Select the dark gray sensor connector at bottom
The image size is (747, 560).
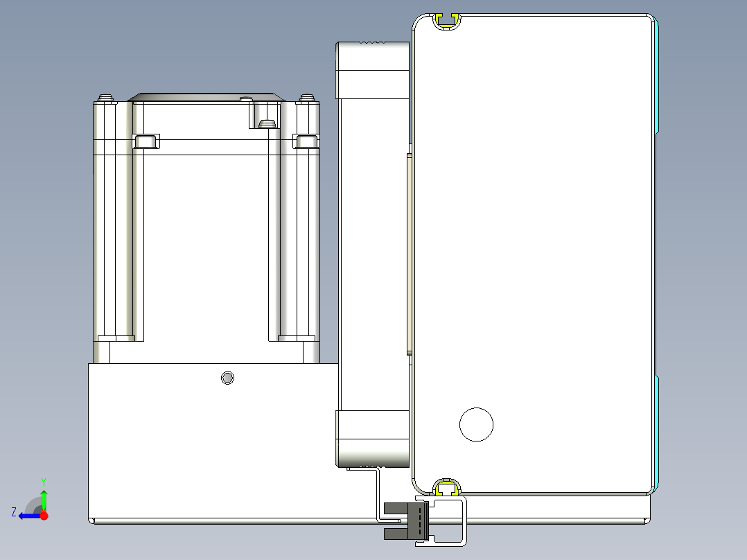[x=405, y=522]
